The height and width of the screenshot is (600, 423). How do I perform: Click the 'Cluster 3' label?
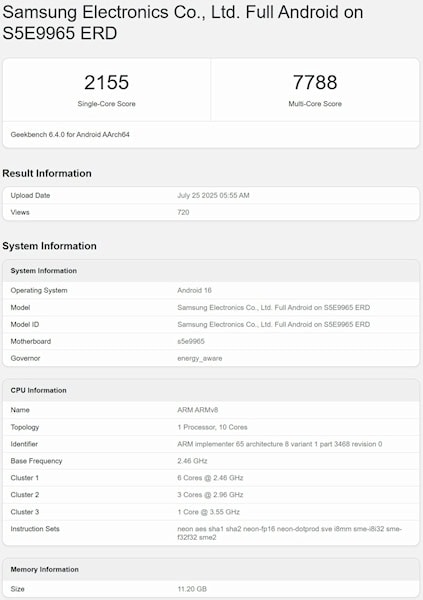click(25, 512)
